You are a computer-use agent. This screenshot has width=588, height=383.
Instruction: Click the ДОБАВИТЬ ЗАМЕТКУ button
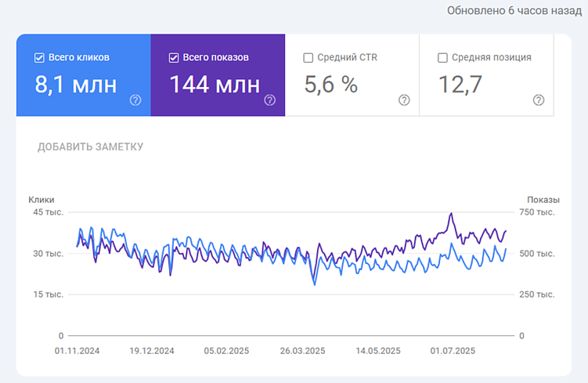pos(91,146)
